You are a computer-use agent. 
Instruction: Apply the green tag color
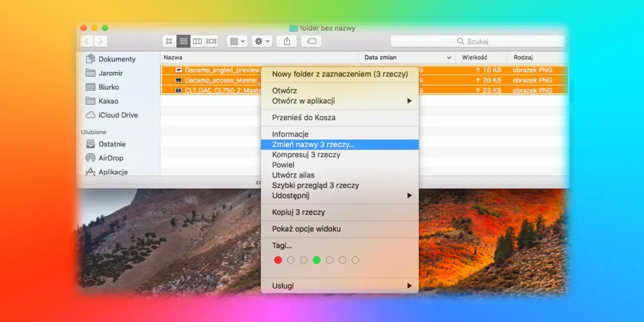(x=316, y=260)
